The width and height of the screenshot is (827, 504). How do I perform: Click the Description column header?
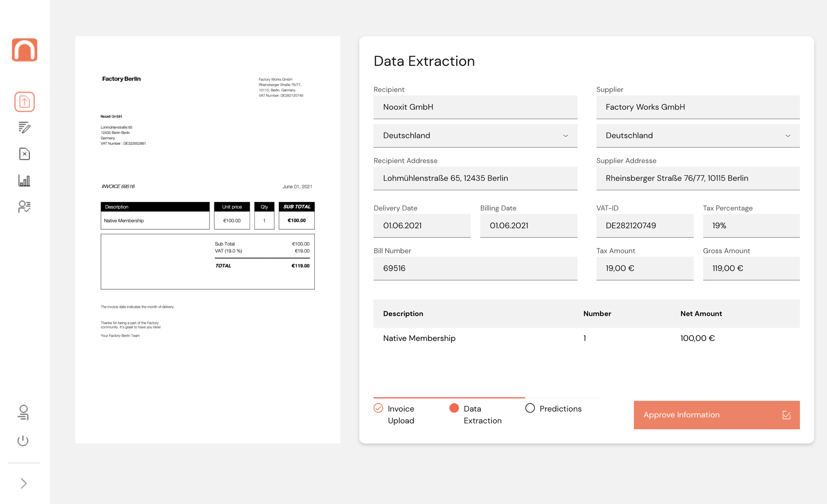403,314
